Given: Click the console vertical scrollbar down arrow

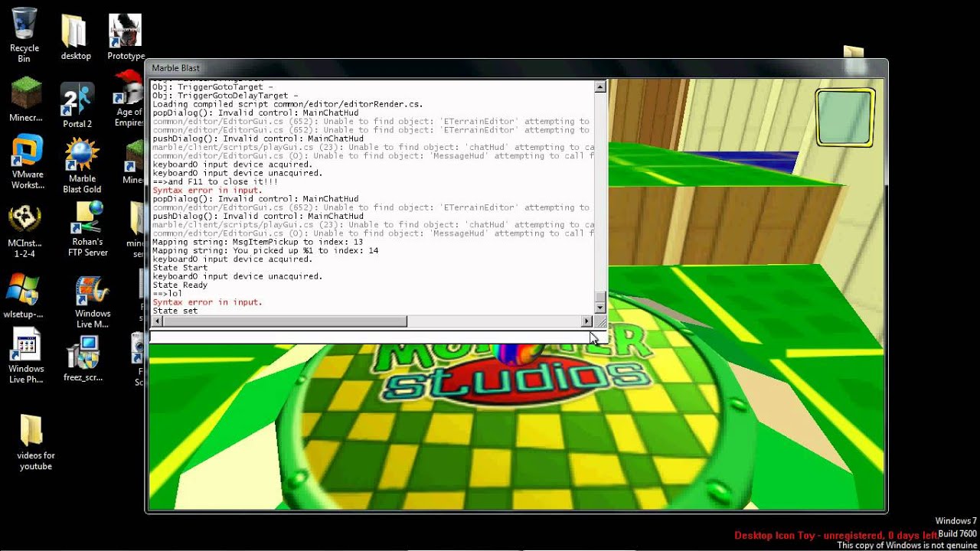Looking at the screenshot, I should point(600,309).
